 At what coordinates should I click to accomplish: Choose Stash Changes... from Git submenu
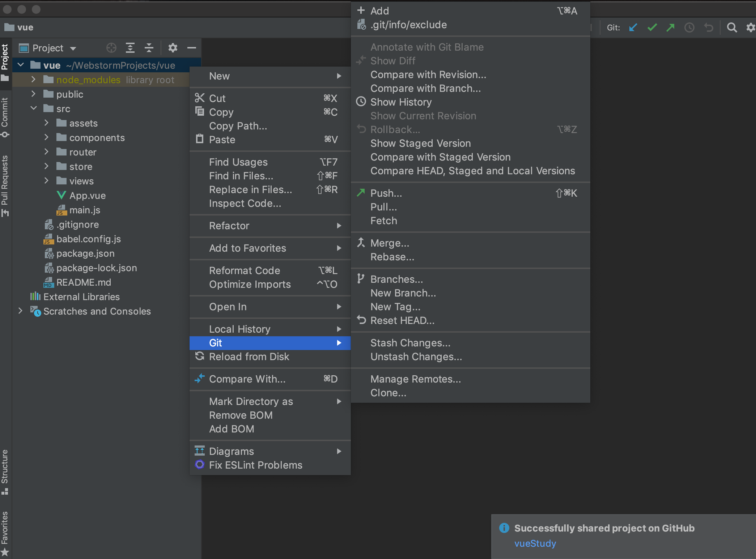tap(410, 343)
